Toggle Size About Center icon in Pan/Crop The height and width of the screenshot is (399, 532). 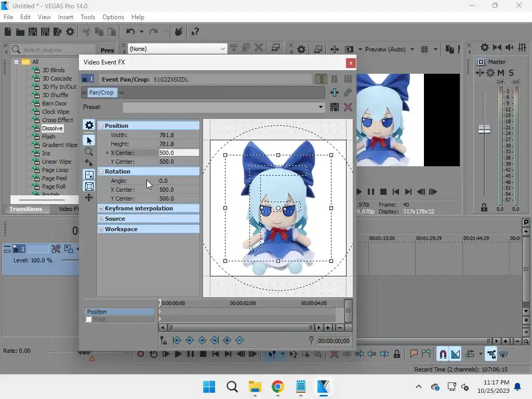coord(89,187)
